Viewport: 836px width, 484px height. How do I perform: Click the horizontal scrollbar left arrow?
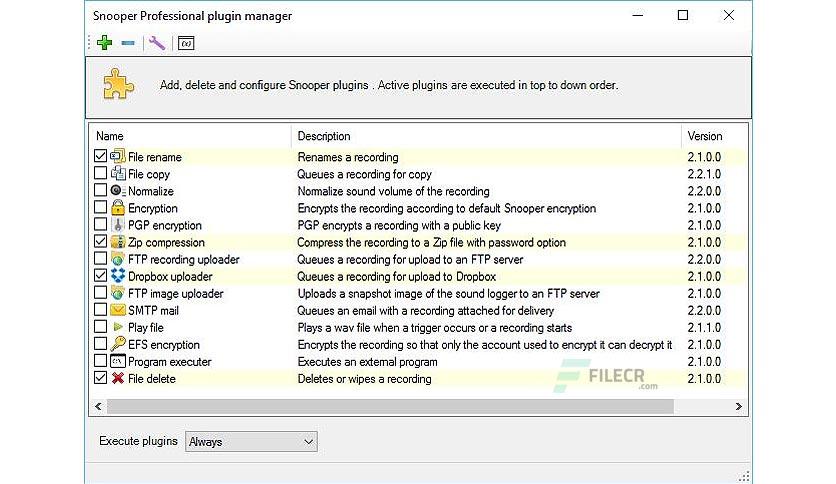click(x=98, y=406)
